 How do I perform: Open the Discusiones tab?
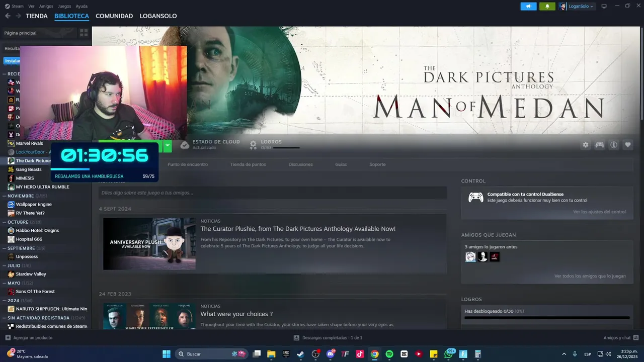[300, 164]
